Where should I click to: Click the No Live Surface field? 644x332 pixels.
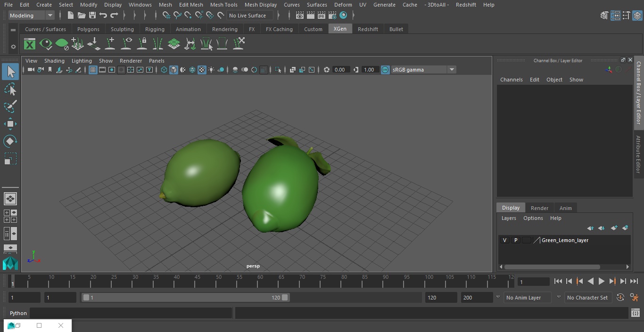(249, 16)
